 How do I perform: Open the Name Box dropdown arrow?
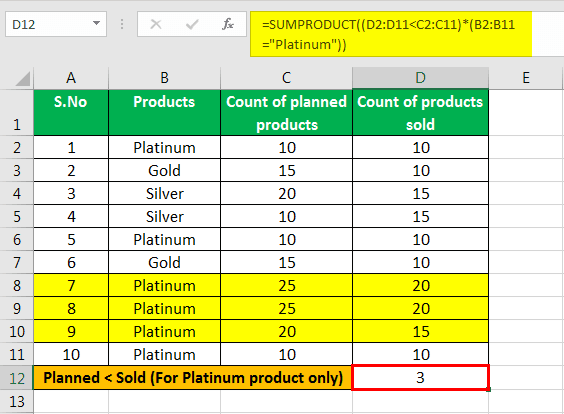(x=96, y=23)
